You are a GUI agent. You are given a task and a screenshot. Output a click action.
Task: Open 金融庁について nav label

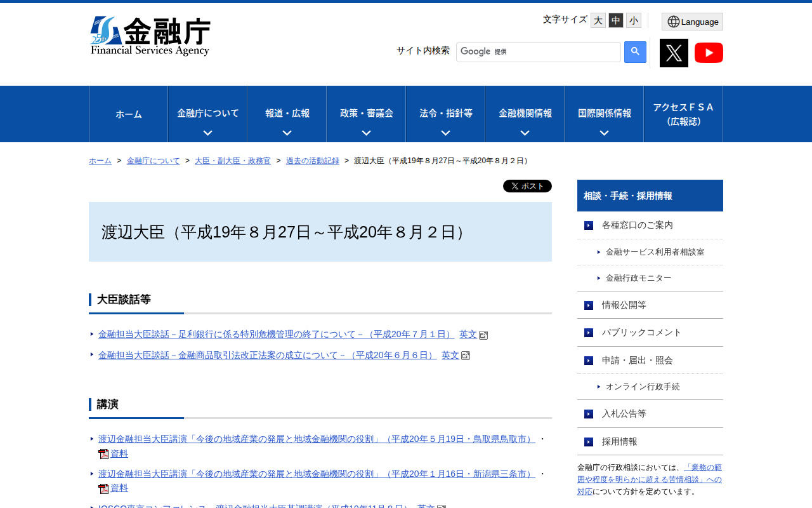pos(208,113)
